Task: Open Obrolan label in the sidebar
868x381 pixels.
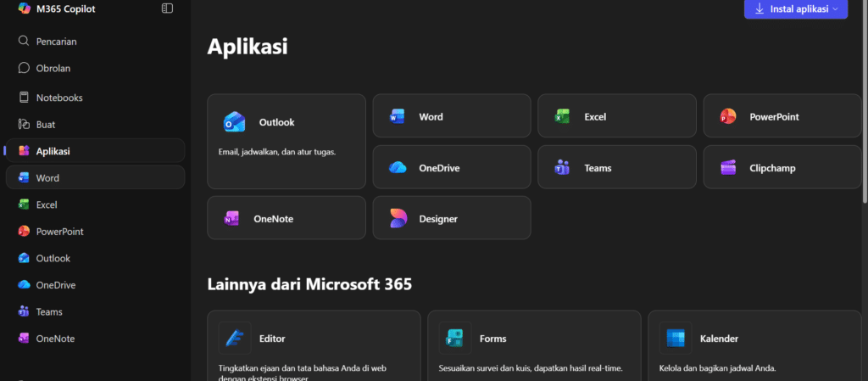Action: tap(53, 68)
